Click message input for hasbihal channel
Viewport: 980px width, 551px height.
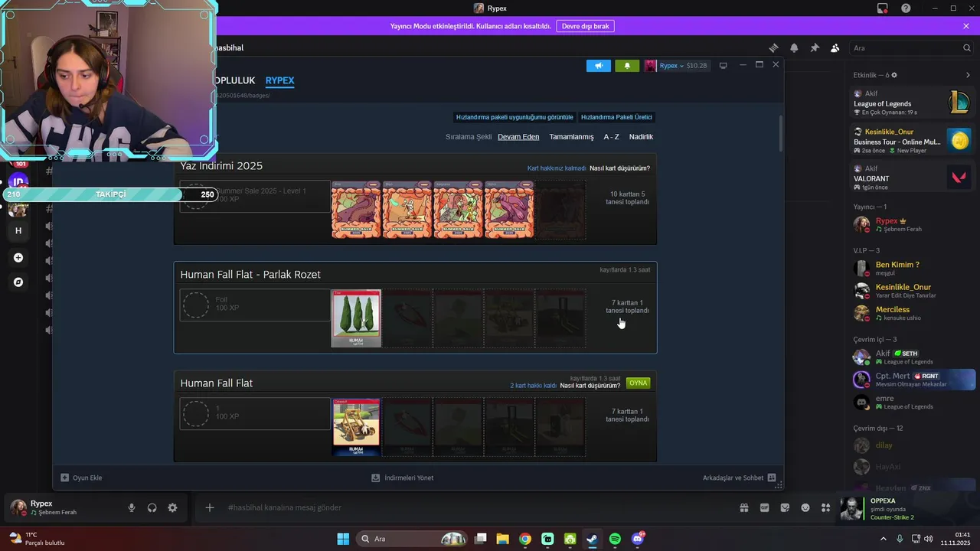tap(475, 507)
